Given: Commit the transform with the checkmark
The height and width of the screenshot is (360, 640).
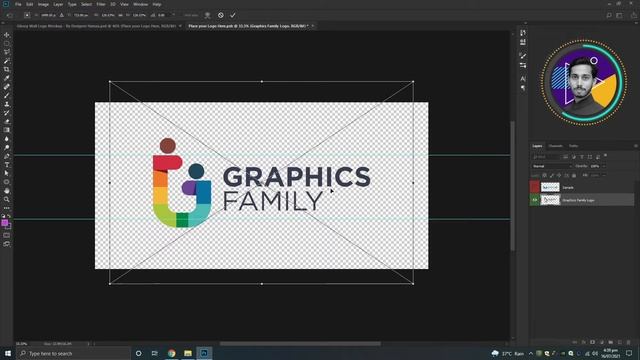Looking at the screenshot, I should (x=233, y=15).
